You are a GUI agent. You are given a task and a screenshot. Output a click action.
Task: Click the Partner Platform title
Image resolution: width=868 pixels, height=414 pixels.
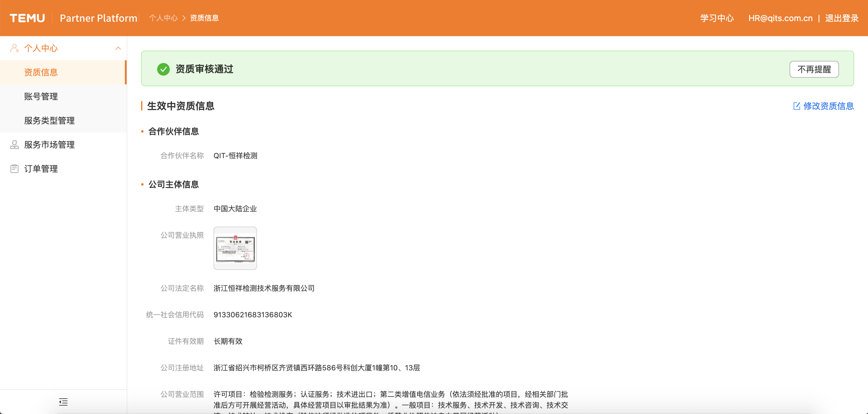click(x=98, y=18)
